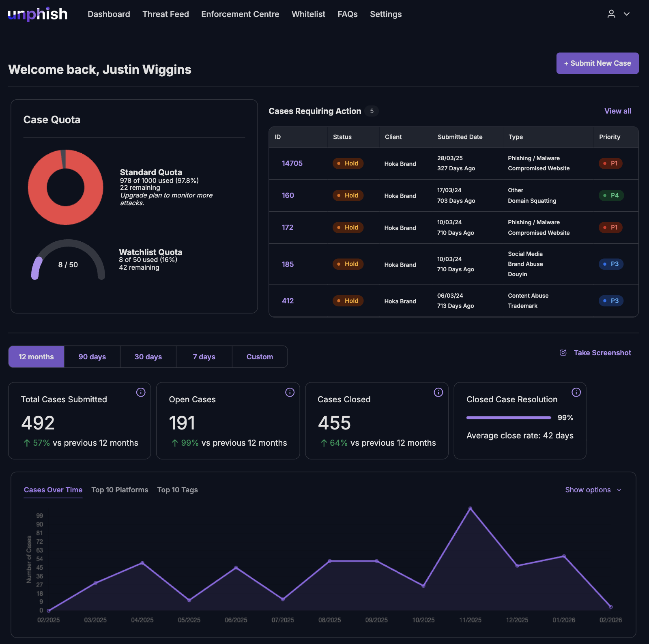Open the Closed Case Resolution info icon
The height and width of the screenshot is (644, 649).
point(576,392)
